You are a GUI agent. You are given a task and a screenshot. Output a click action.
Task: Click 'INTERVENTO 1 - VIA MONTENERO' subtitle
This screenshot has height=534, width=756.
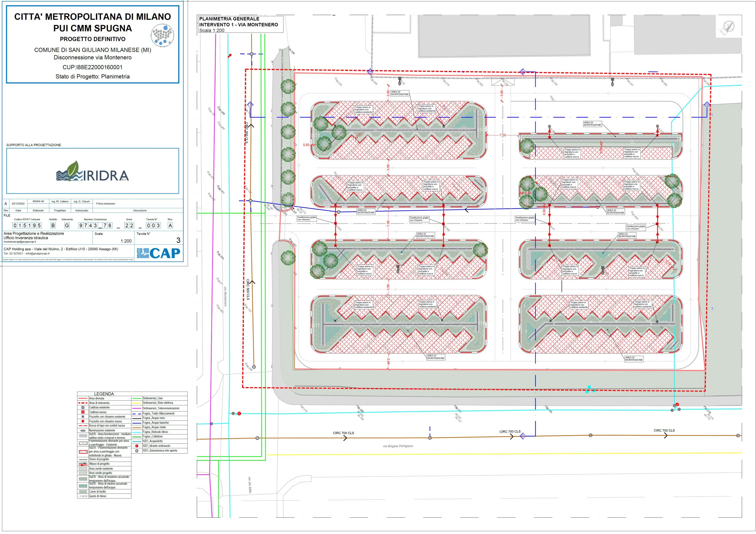[x=238, y=25]
